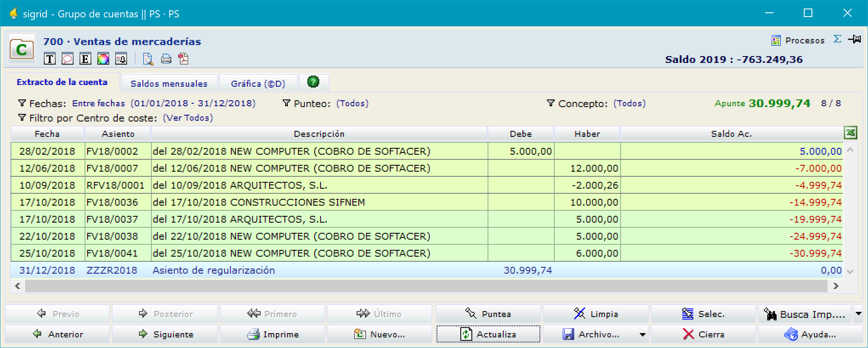
Task: Switch to Saldos mensuales tab
Action: pos(169,83)
